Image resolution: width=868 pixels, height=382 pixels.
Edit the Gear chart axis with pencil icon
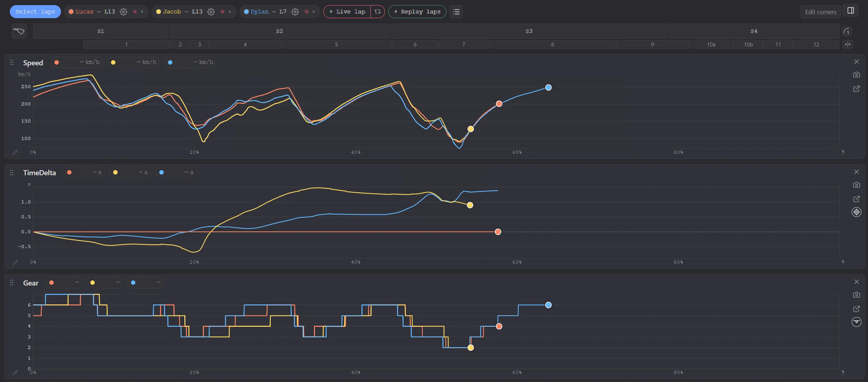click(x=15, y=372)
